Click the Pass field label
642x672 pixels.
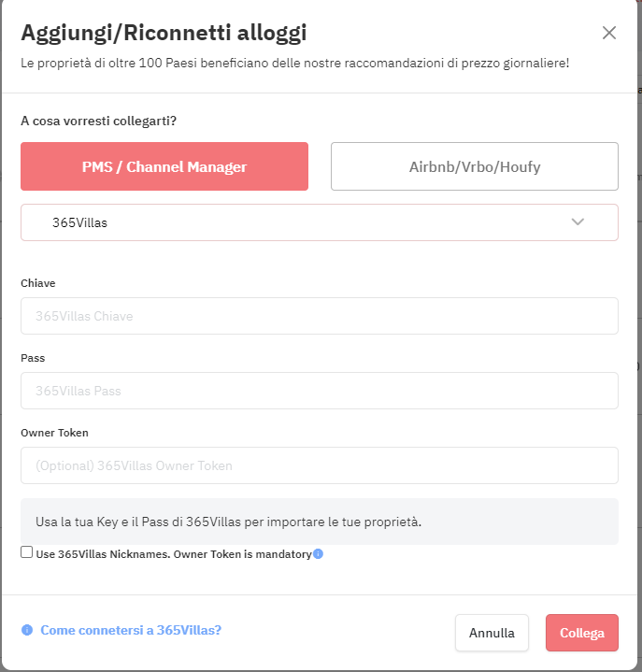(33, 358)
